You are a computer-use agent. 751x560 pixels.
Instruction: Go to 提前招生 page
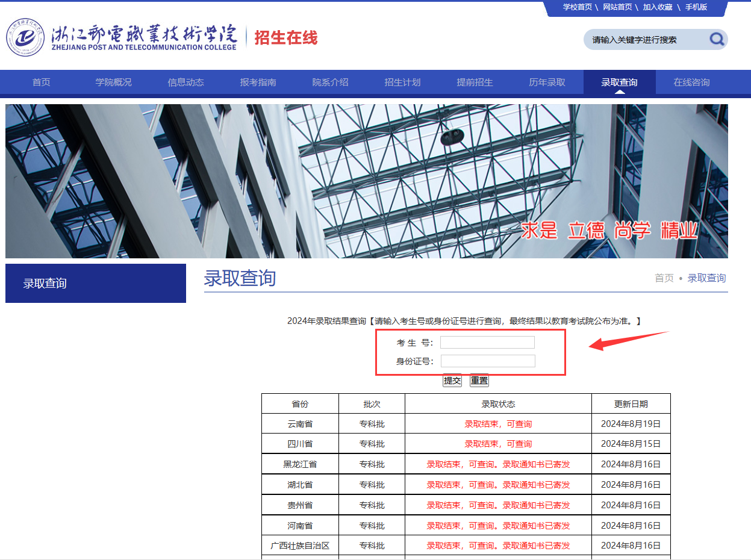coord(475,82)
